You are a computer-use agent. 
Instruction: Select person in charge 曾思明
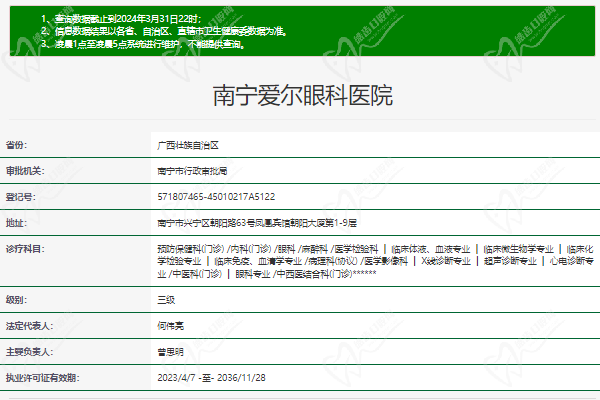click(x=170, y=352)
